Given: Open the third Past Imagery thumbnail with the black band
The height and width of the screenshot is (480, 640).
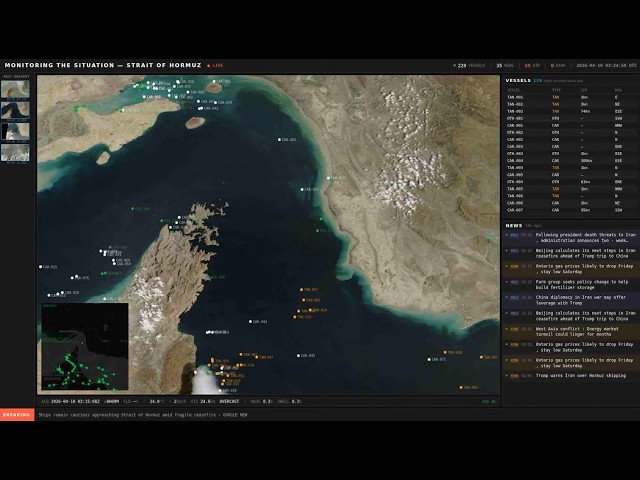Looking at the screenshot, I should click(15, 132).
